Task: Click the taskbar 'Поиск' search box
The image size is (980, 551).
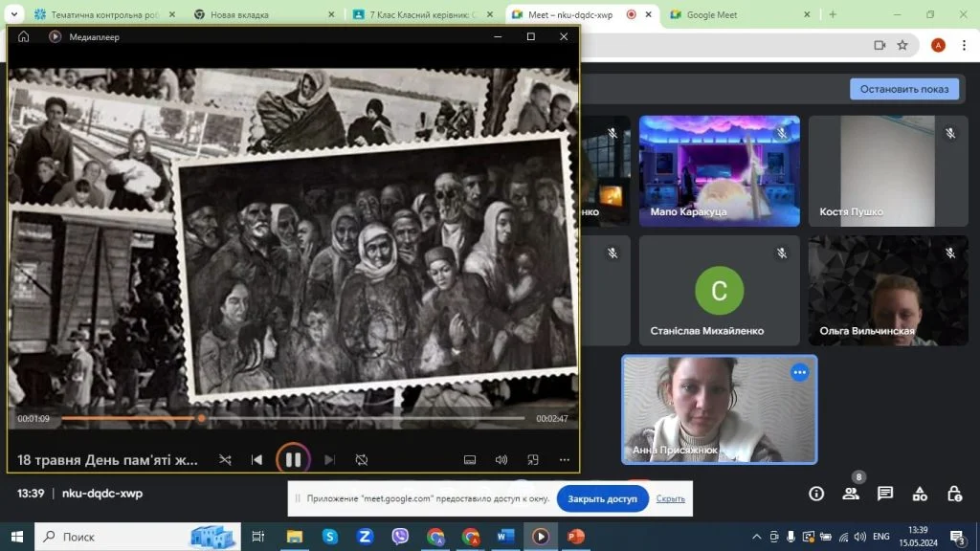Action: click(138, 537)
